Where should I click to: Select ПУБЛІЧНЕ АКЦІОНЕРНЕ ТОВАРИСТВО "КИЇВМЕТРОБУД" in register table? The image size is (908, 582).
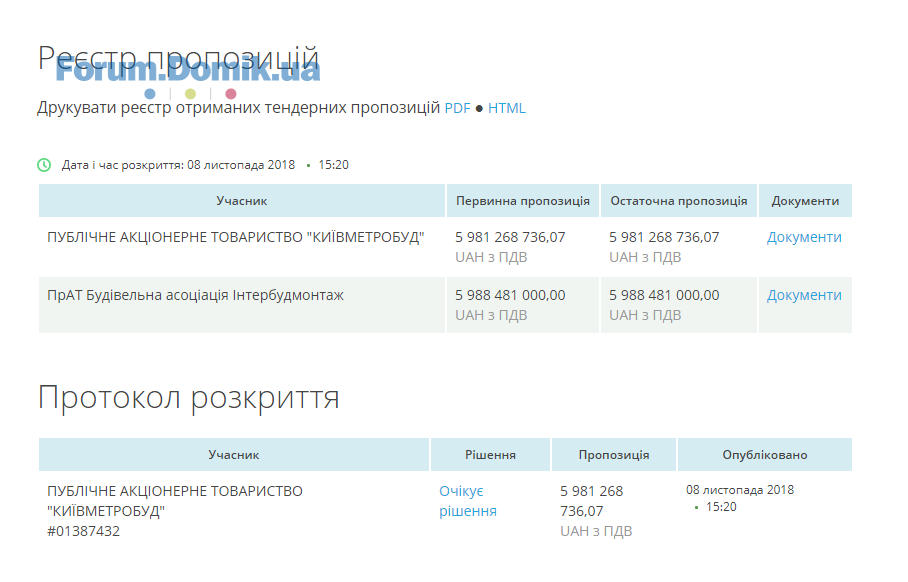(x=236, y=237)
